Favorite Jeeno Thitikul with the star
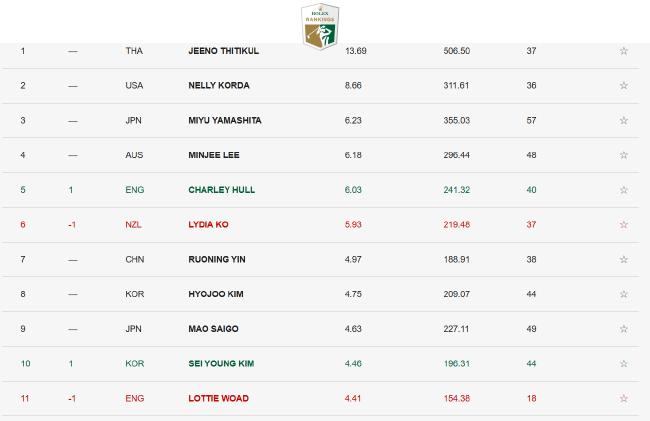 pos(624,51)
